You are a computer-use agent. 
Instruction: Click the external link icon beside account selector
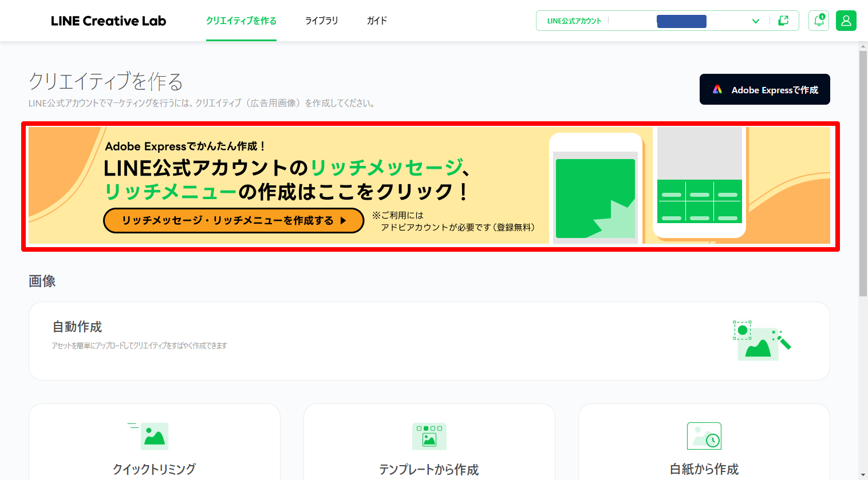pyautogui.click(x=783, y=21)
